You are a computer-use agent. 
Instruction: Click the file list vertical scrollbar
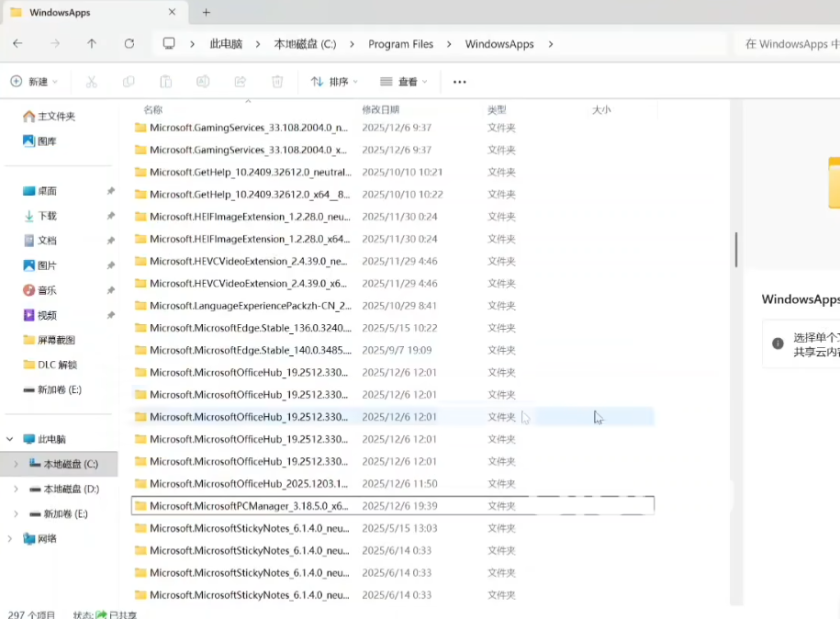coord(735,248)
